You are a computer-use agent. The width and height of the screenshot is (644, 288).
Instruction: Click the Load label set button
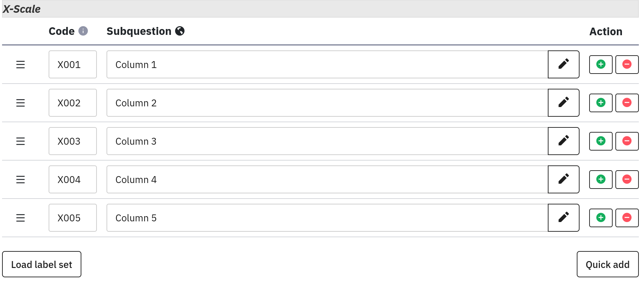pos(42,265)
